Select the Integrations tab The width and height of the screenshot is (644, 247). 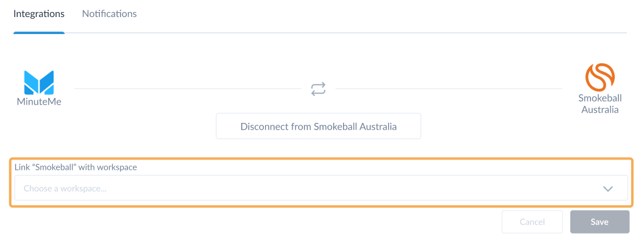point(39,13)
